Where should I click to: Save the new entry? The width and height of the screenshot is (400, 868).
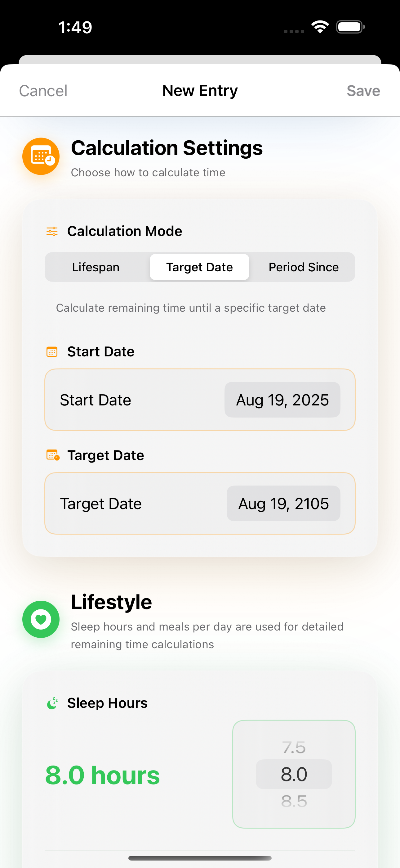tap(363, 91)
